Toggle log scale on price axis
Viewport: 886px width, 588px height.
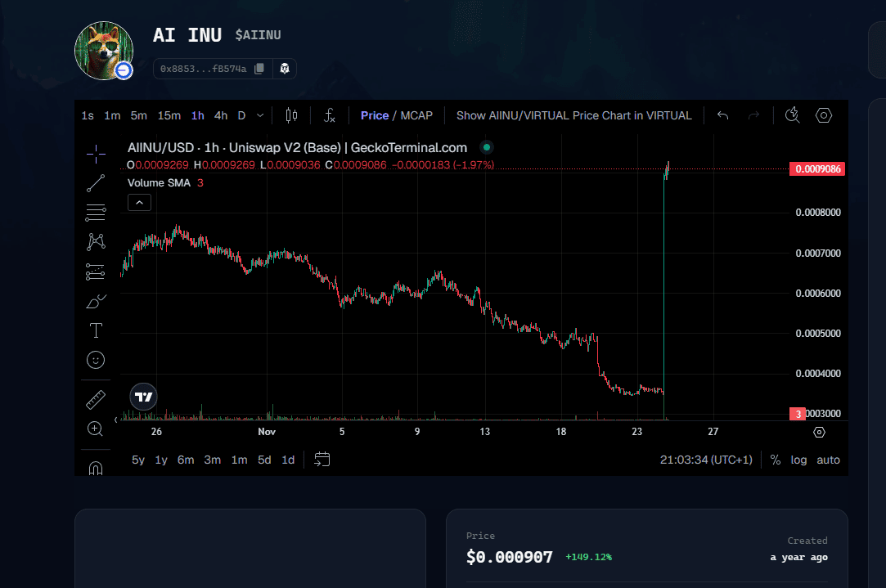[x=798, y=460]
